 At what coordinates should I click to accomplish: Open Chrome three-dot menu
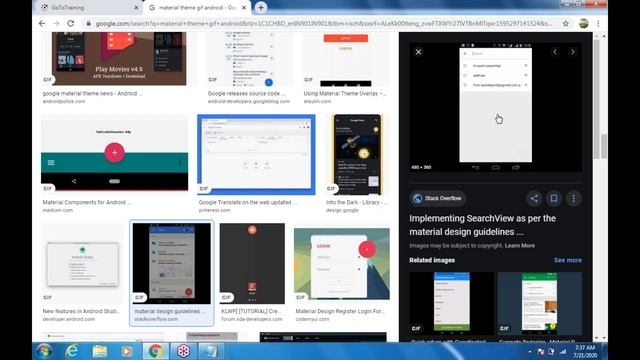coord(598,24)
